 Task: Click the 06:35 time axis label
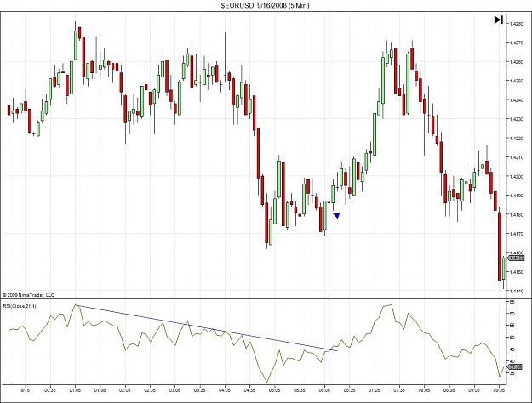click(350, 390)
